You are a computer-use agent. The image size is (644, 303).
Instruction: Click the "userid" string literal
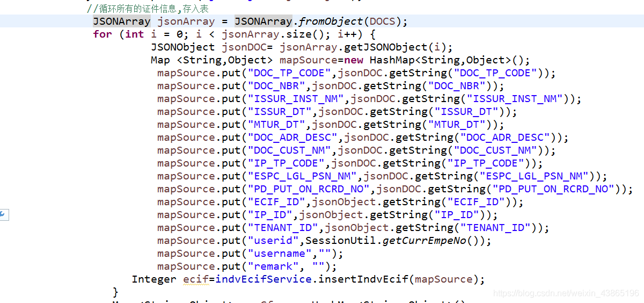click(273, 241)
